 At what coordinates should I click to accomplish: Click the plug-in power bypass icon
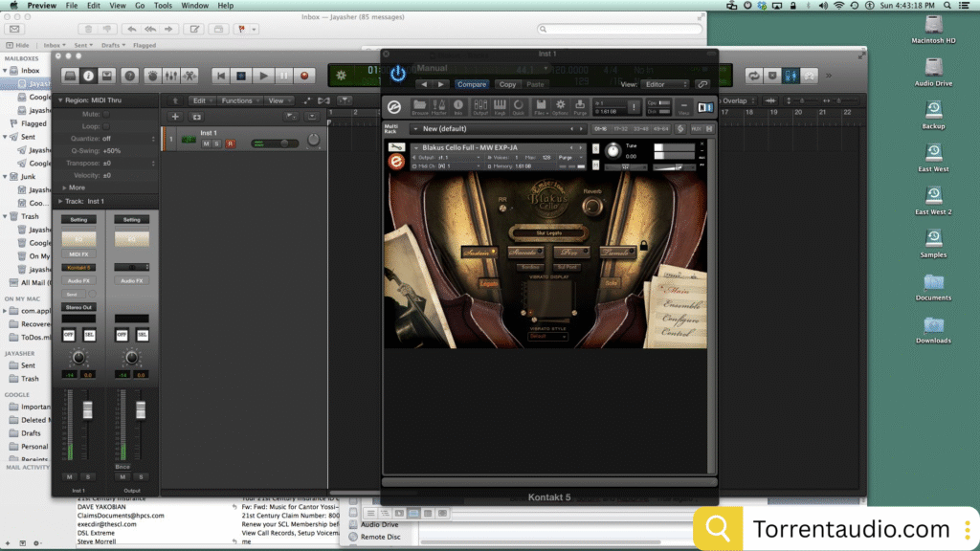[398, 73]
